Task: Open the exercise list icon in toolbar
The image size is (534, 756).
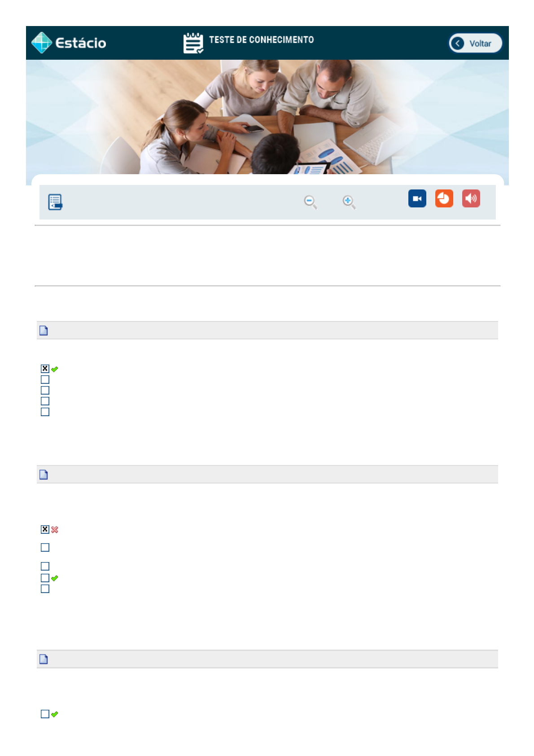Action: tap(55, 202)
